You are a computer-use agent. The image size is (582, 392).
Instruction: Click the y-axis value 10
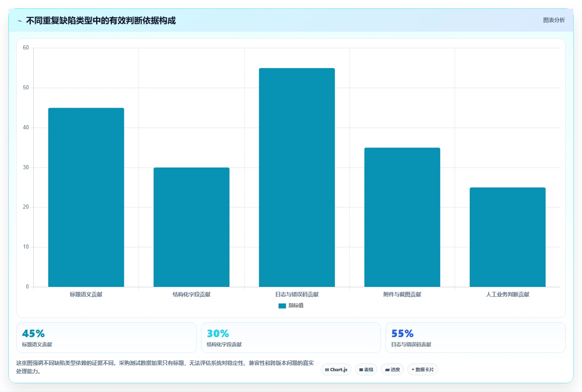point(26,247)
